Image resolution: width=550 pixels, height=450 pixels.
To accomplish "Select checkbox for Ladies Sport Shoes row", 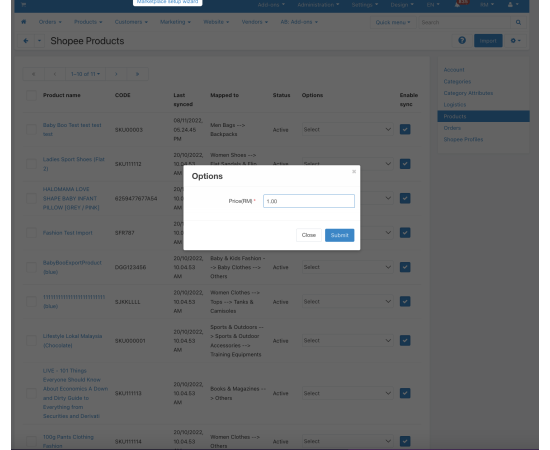I will [x=32, y=164].
